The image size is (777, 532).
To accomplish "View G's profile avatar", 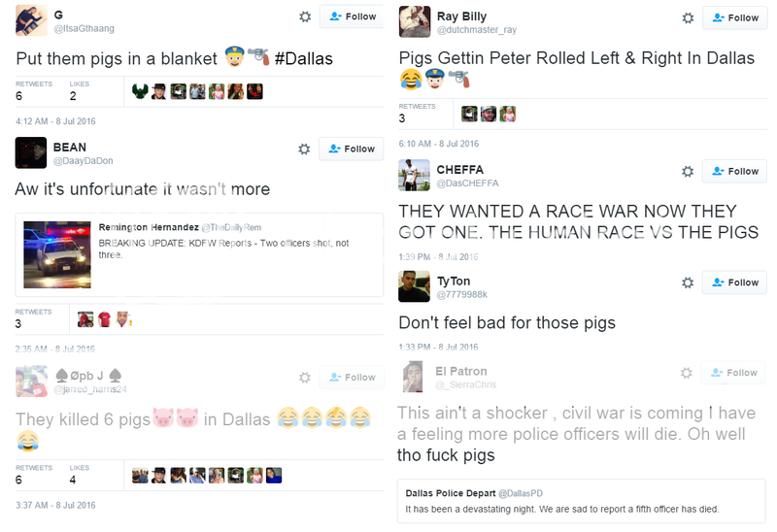I will click(31, 20).
